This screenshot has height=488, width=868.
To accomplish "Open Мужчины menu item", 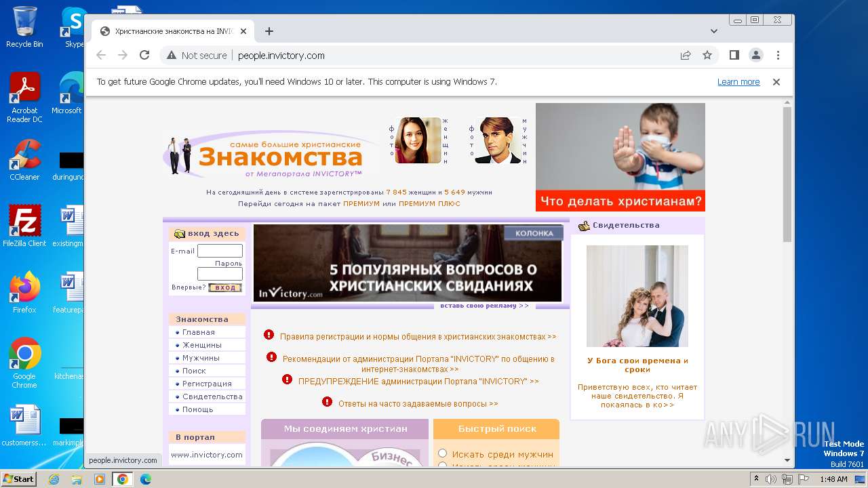I will [201, 358].
